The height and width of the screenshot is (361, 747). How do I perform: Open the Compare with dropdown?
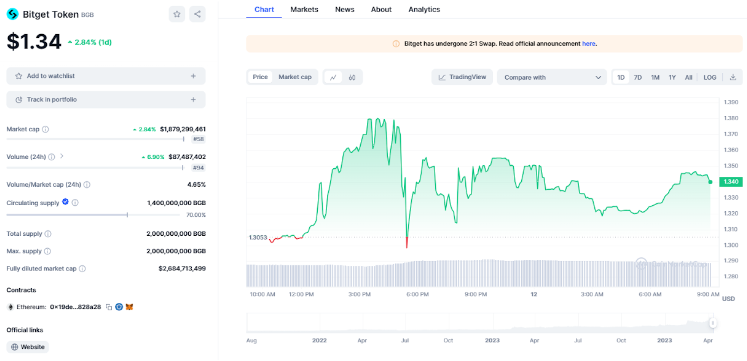pyautogui.click(x=552, y=77)
